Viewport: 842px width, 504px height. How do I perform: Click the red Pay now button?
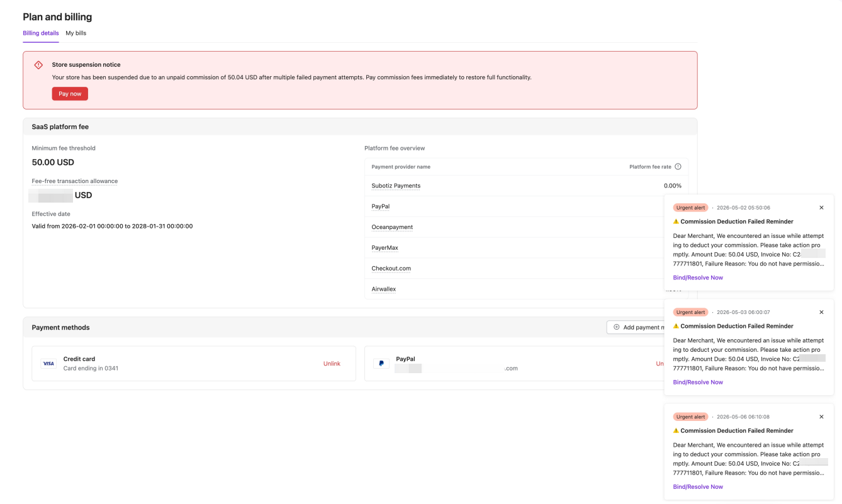[70, 94]
